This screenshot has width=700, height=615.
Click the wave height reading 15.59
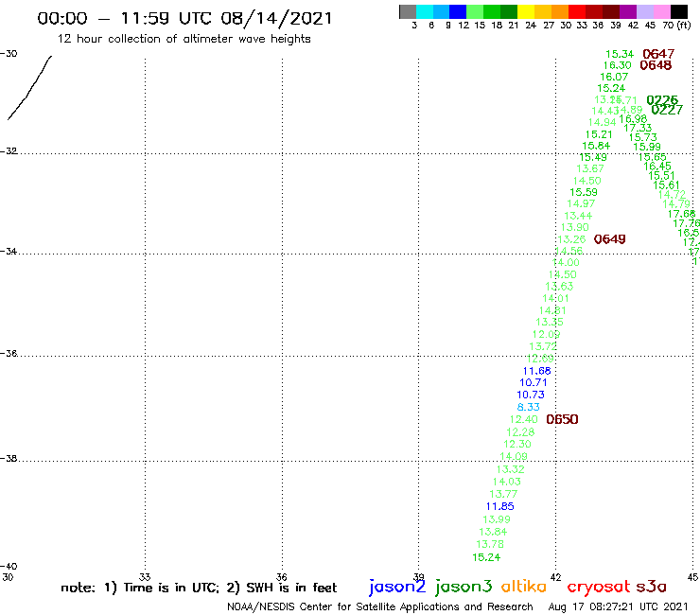(x=584, y=192)
